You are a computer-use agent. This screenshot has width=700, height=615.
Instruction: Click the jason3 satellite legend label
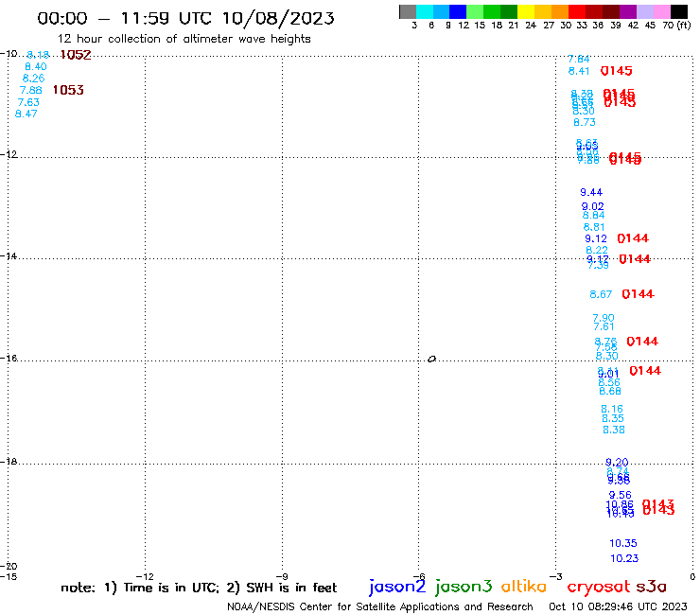pos(464,587)
